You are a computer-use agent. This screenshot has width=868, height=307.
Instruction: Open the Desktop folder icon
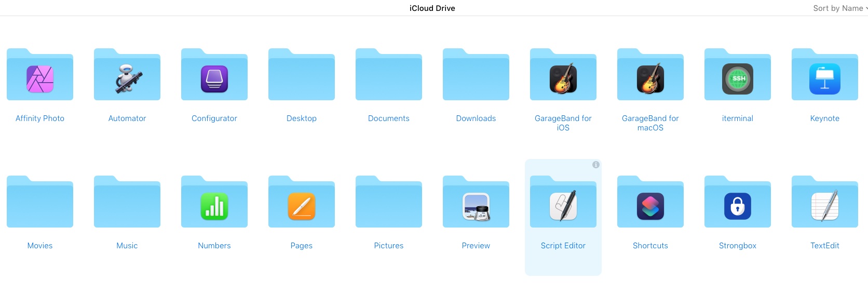(x=302, y=74)
